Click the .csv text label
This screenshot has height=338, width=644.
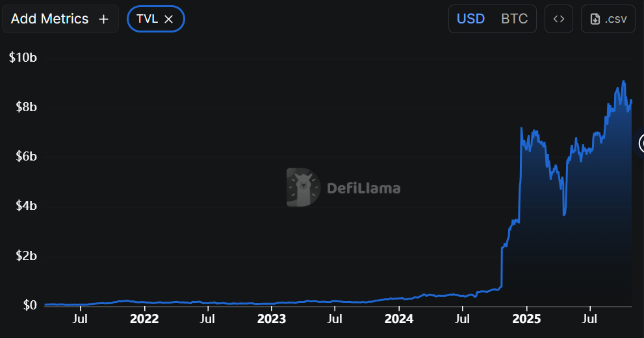click(x=615, y=19)
